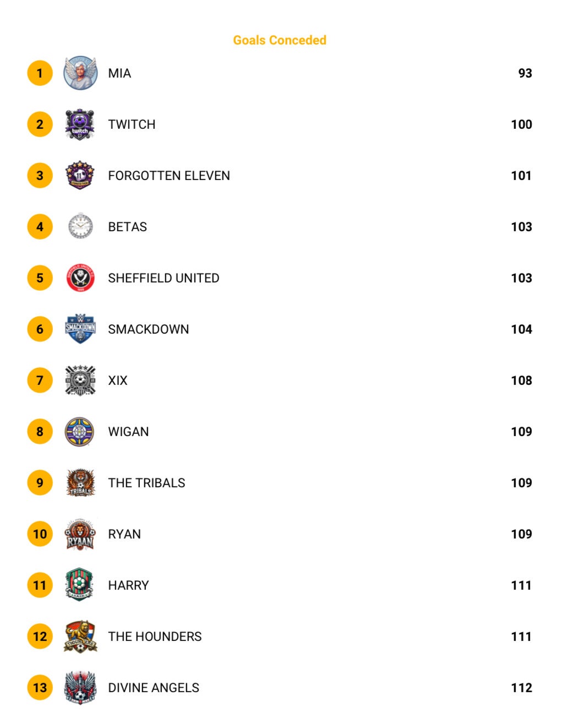Click The Tribals tiger logo
This screenshot has height=728, width=583.
80,482
